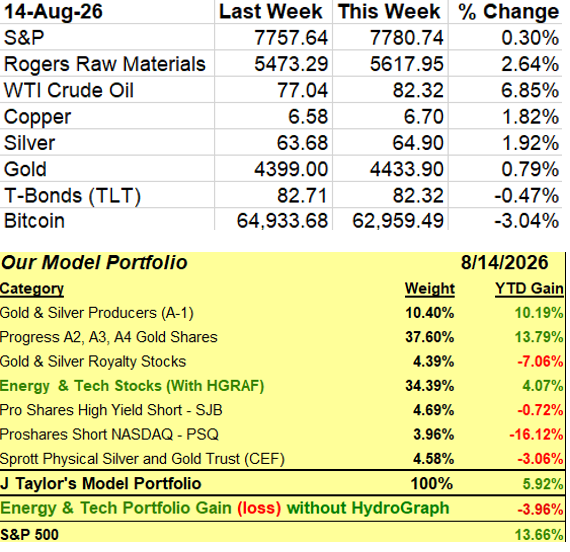Screen dimensions: 570x552
Task: Click the underlined Weight heading
Action: point(430,289)
